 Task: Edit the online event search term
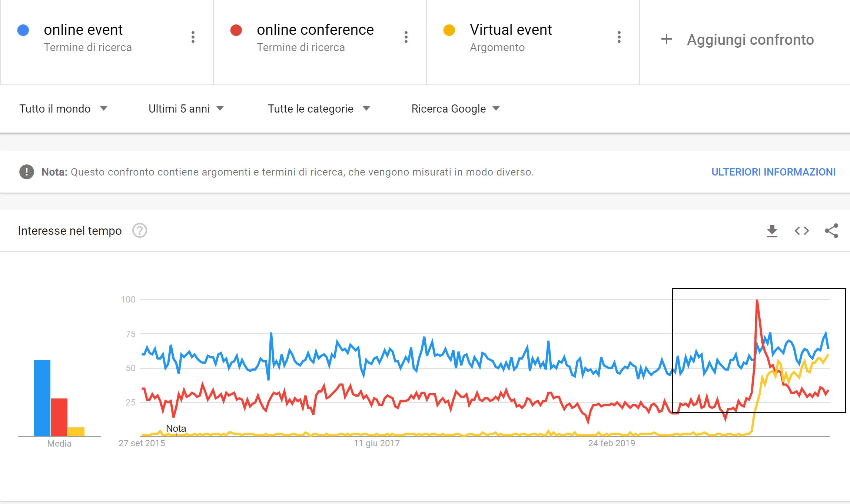coord(83,30)
